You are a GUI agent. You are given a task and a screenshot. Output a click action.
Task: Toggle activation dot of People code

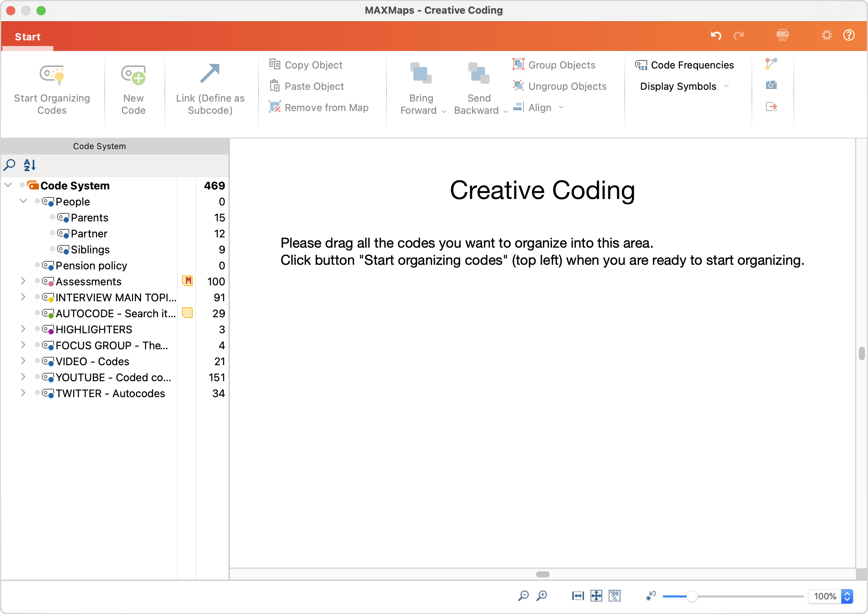tap(37, 201)
